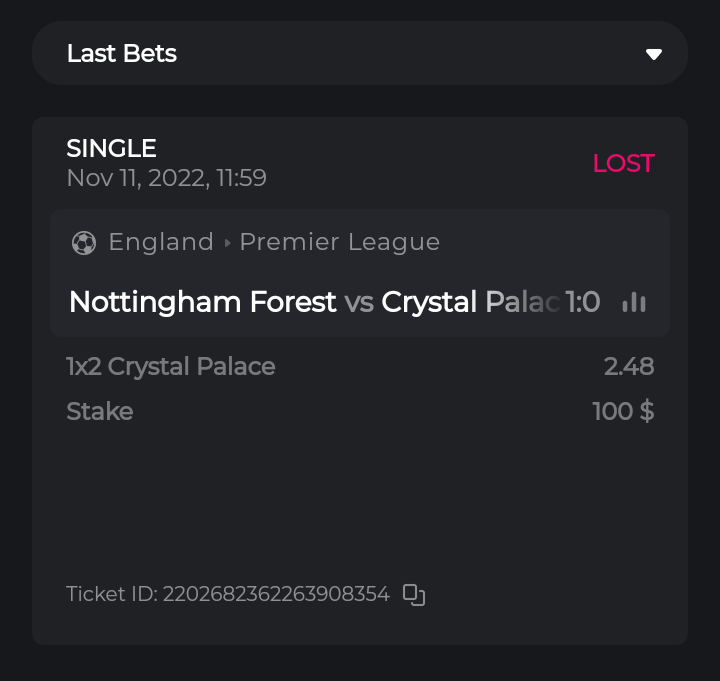Select the Nottingham Forest team name
720x681 pixels.
coord(202,302)
